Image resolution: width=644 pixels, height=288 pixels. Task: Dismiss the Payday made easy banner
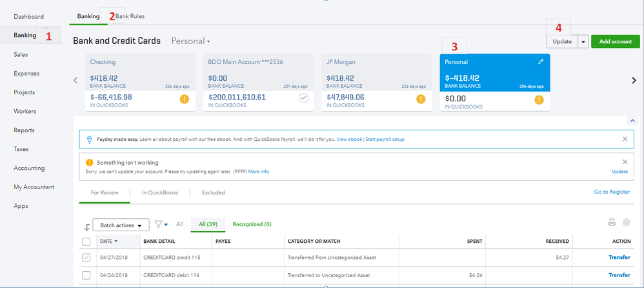(624, 139)
